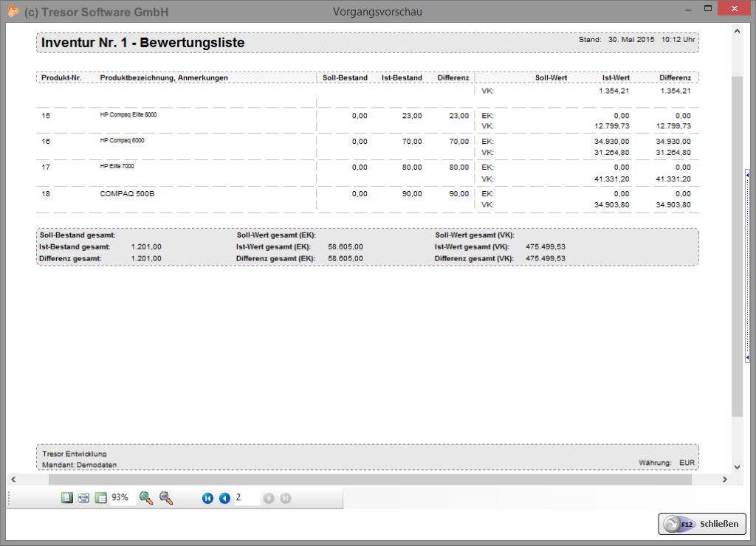This screenshot has height=546, width=756.
Task: Jump to the first page
Action: tap(207, 498)
